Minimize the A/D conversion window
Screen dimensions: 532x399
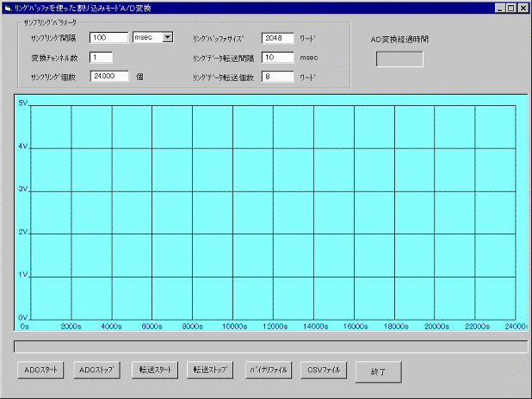click(x=501, y=8)
